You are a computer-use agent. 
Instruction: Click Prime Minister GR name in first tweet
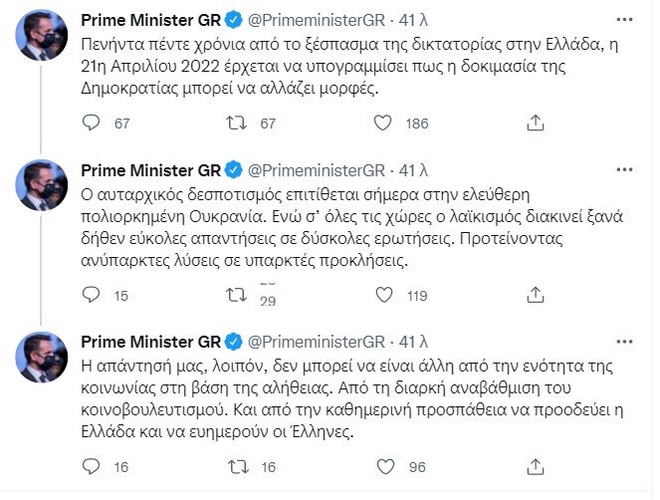(x=148, y=18)
